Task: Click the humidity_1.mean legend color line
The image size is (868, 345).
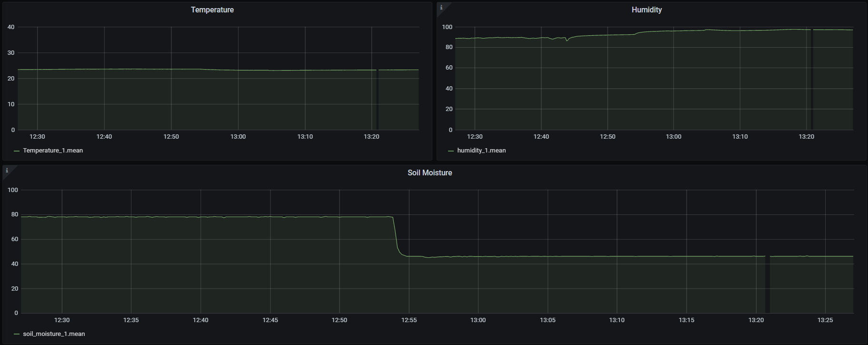Action: [451, 151]
